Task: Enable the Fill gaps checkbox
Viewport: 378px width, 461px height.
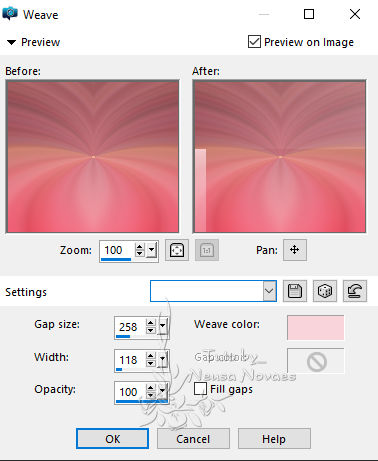Action: click(200, 389)
